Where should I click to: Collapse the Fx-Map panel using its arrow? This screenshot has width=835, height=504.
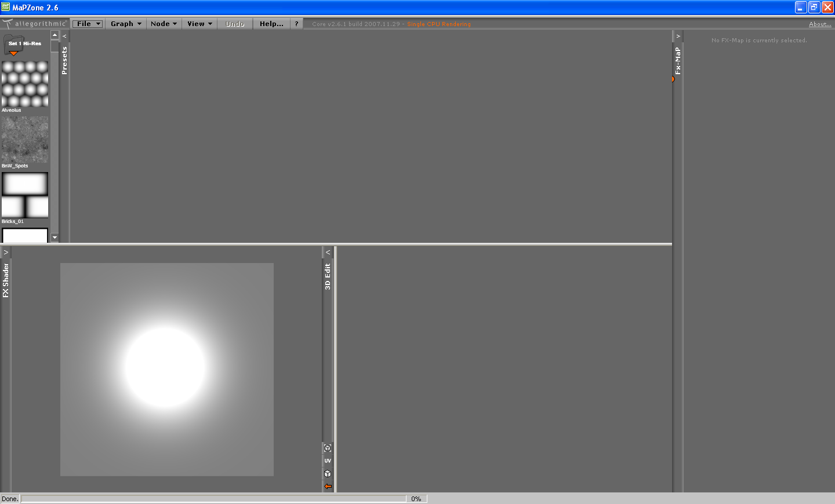pyautogui.click(x=678, y=36)
